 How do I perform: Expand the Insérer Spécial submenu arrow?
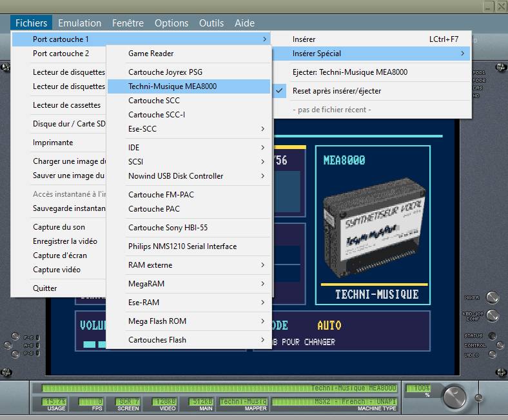click(x=462, y=54)
